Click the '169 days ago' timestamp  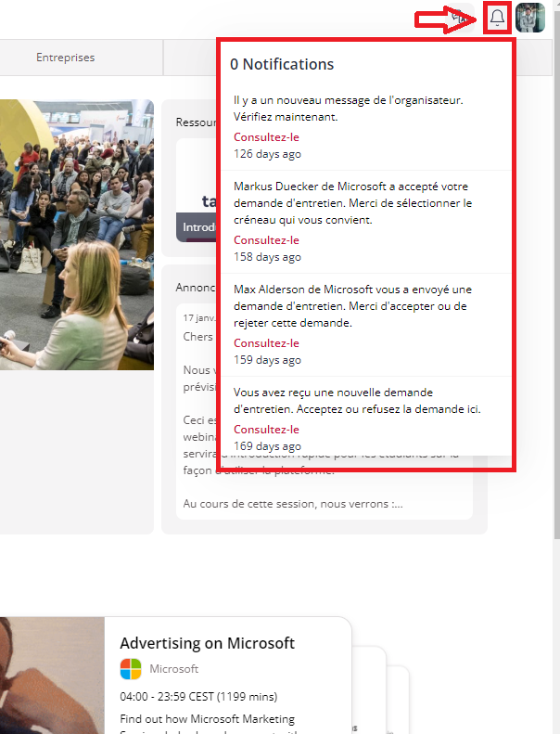click(x=267, y=446)
